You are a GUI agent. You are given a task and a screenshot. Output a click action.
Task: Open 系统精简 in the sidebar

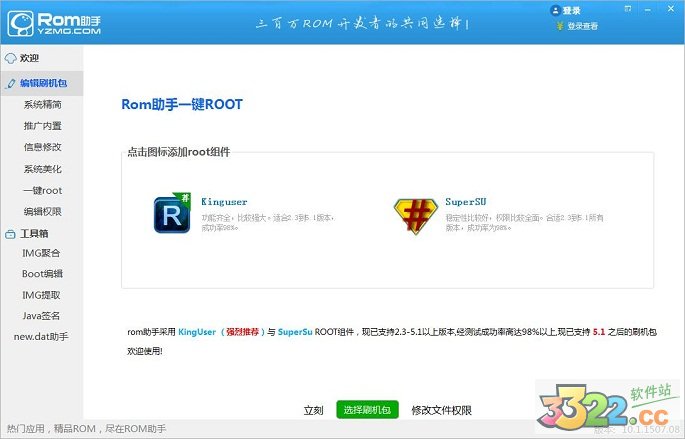[42, 104]
